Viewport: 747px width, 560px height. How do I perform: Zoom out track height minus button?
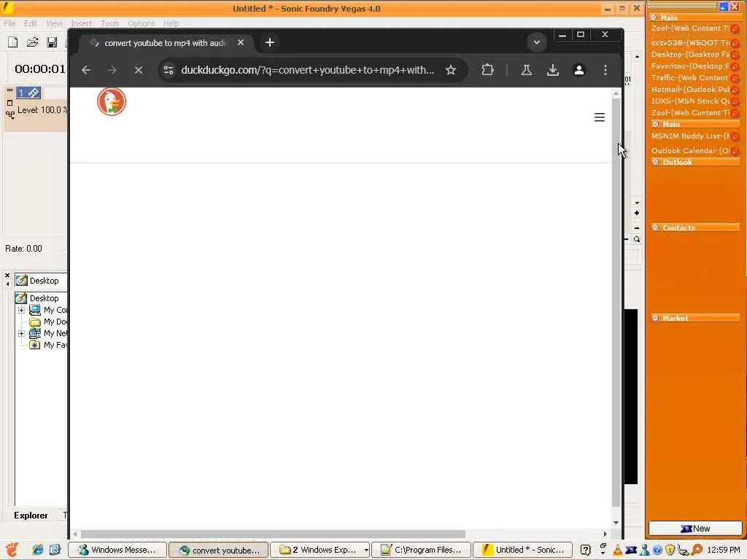637,228
